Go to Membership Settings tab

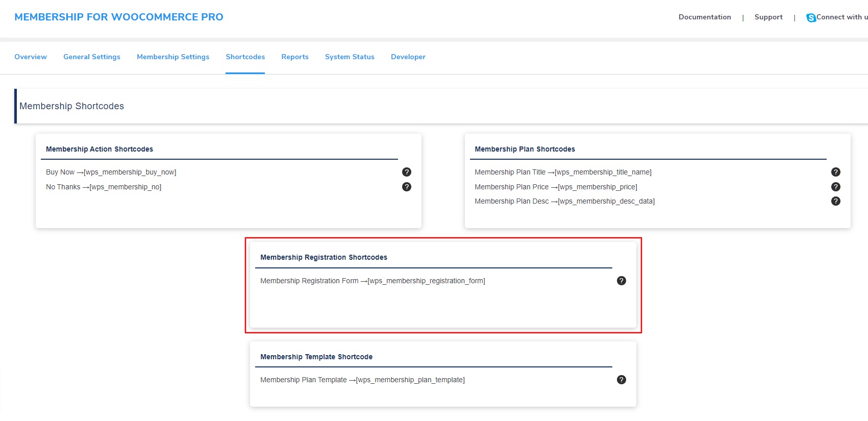[173, 57]
